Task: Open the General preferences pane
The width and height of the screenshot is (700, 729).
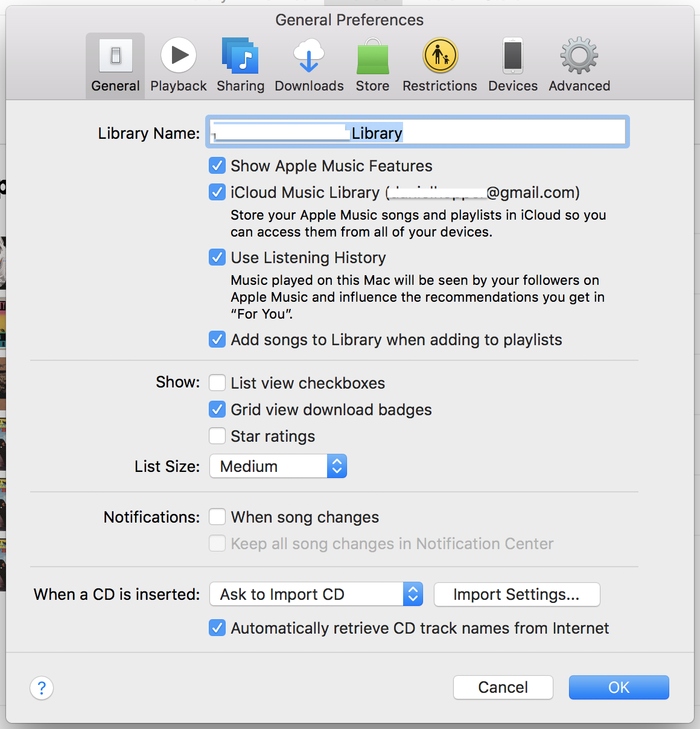Action: [x=115, y=66]
